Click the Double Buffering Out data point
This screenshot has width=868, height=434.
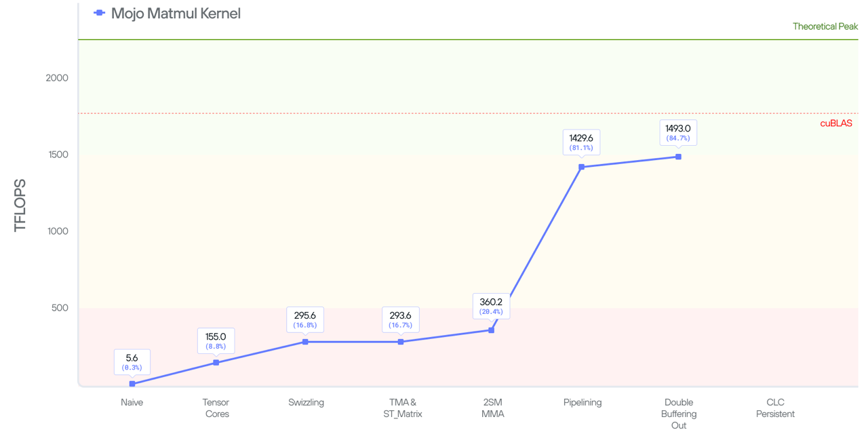tap(678, 157)
